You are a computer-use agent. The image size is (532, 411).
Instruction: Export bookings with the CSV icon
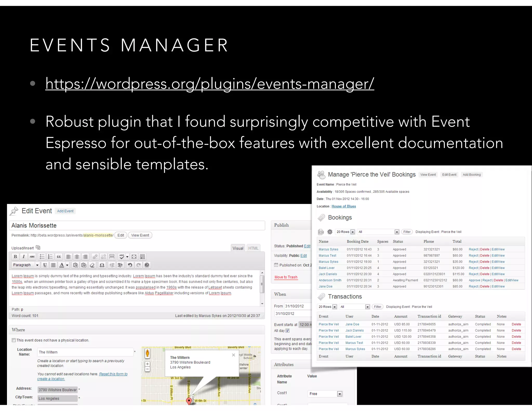coord(321,232)
